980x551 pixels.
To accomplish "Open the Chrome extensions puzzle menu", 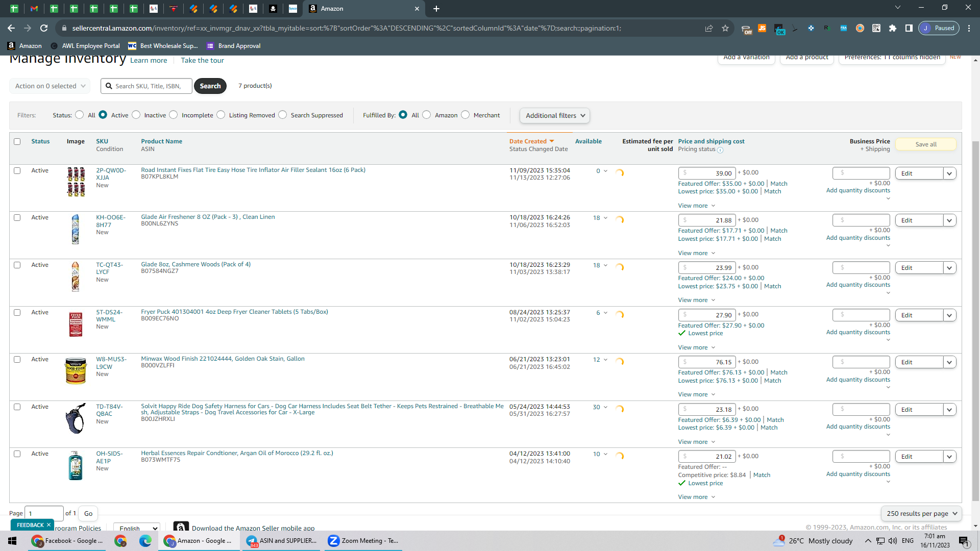I will (893, 28).
